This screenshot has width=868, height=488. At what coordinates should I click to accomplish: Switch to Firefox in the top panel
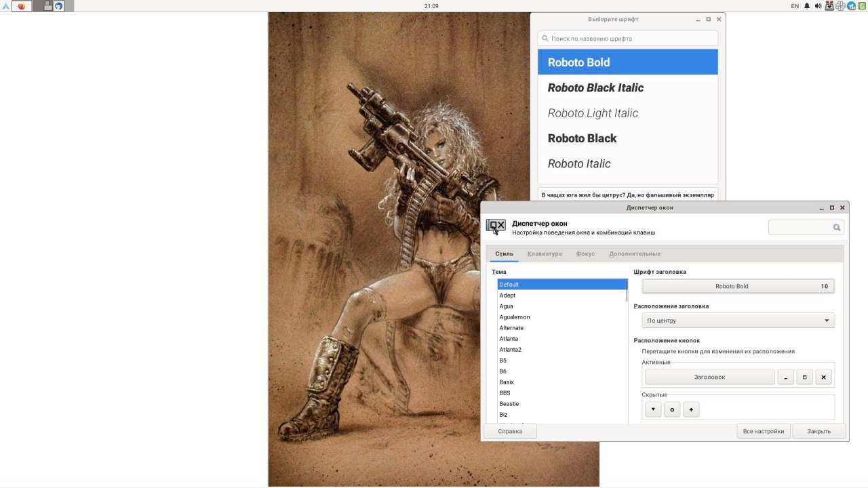pyautogui.click(x=22, y=6)
